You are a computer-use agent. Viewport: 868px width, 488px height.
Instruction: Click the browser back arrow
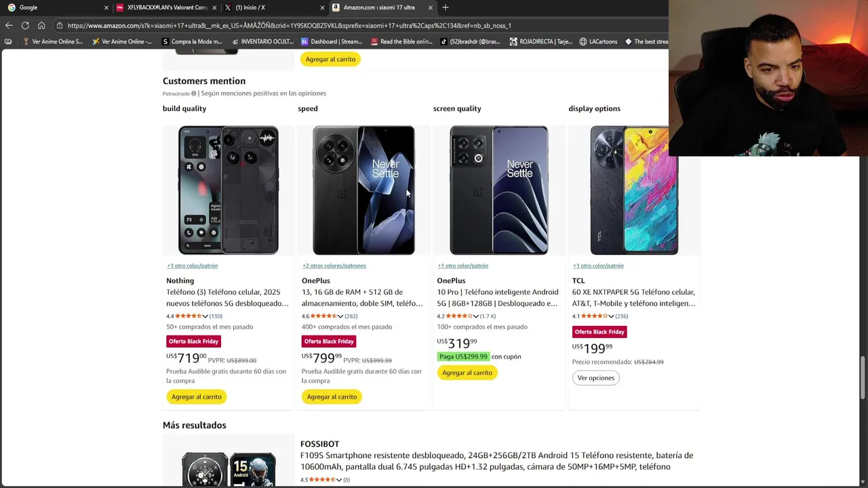(x=9, y=26)
